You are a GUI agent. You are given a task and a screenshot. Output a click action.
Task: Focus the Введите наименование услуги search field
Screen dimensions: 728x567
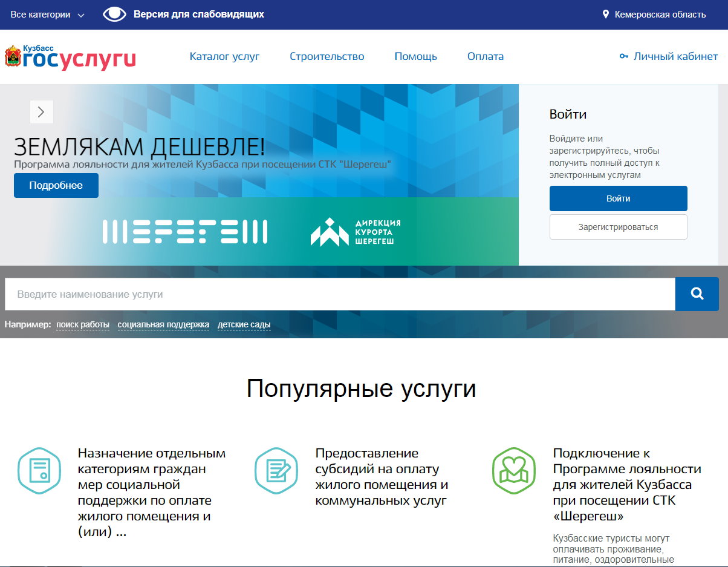pyautogui.click(x=340, y=294)
